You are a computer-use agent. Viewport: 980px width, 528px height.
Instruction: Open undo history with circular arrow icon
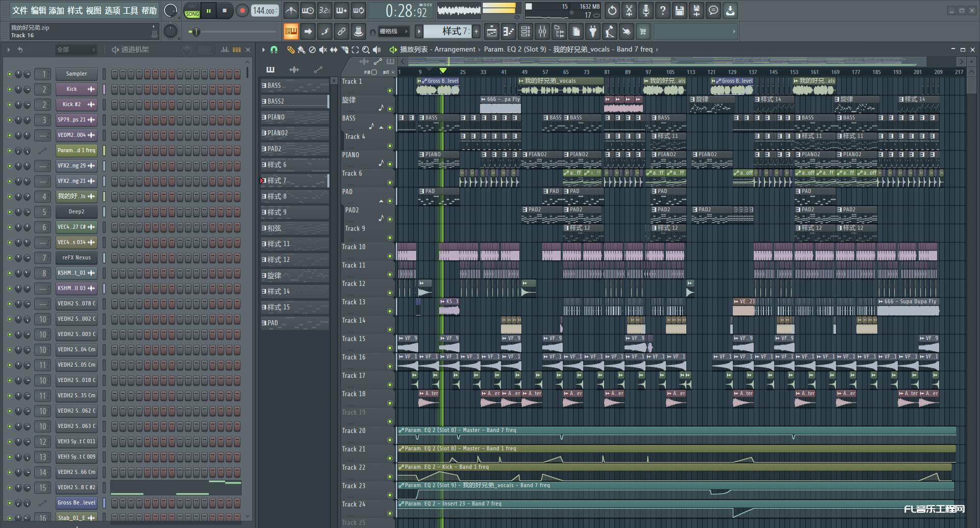coord(612,10)
